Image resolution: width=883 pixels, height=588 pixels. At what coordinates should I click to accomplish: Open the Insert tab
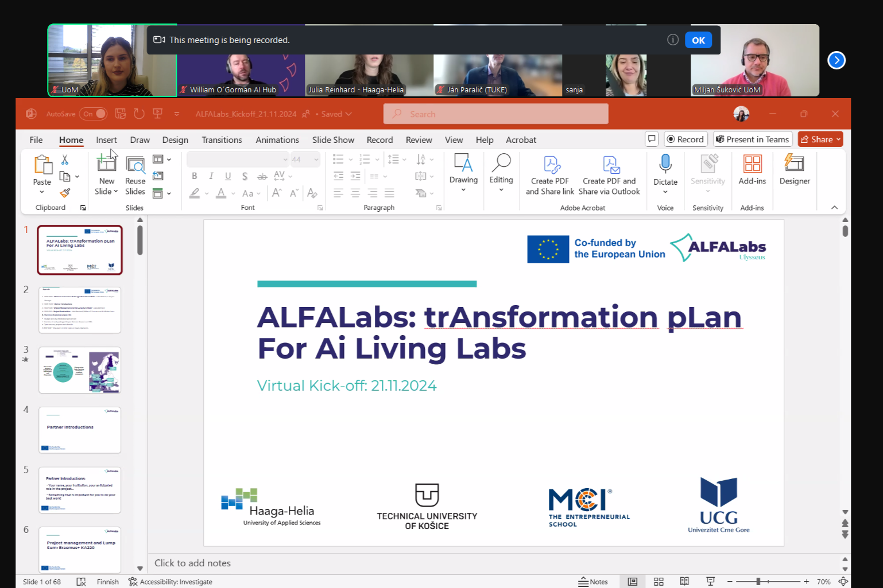click(x=106, y=139)
